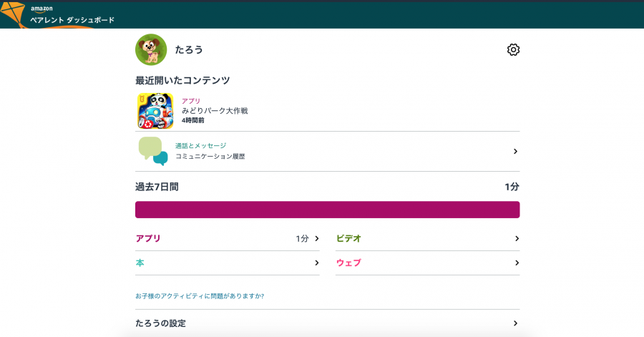
Task: Click the speech bubbles communication icon
Action: click(x=153, y=151)
